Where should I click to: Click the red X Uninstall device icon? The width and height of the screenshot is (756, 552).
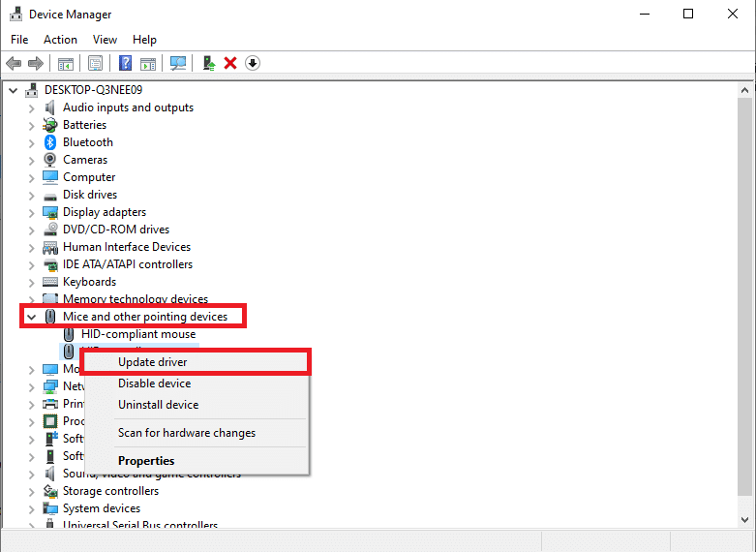coord(230,63)
